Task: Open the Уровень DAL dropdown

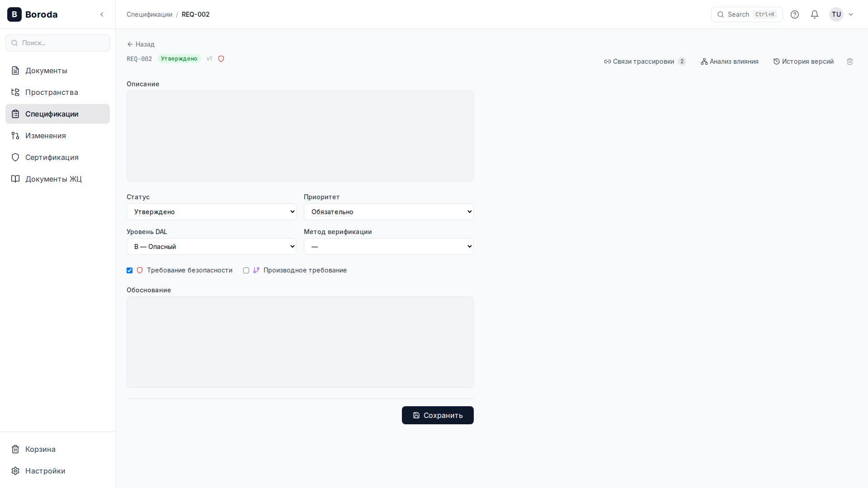Action: coord(211,247)
